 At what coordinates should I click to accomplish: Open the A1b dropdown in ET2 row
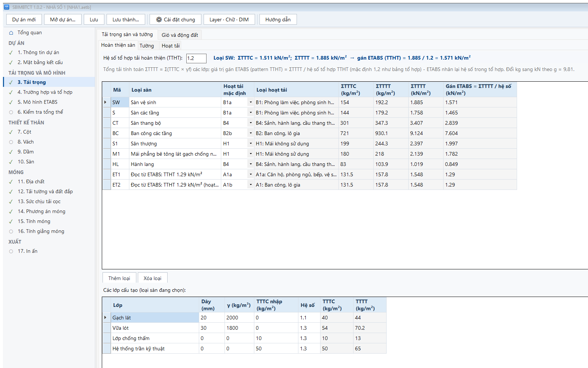pos(251,185)
